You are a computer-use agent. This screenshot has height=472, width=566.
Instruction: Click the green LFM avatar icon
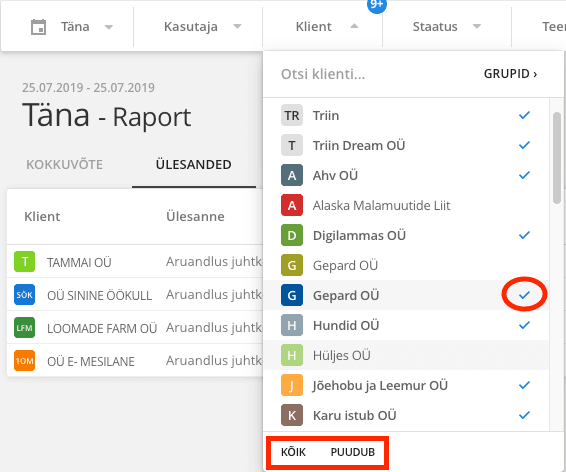click(25, 328)
